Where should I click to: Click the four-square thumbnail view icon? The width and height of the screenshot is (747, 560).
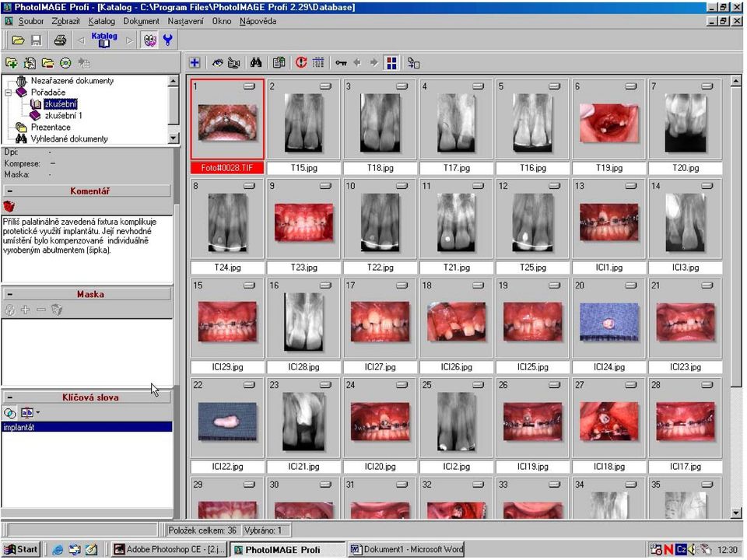[x=391, y=63]
